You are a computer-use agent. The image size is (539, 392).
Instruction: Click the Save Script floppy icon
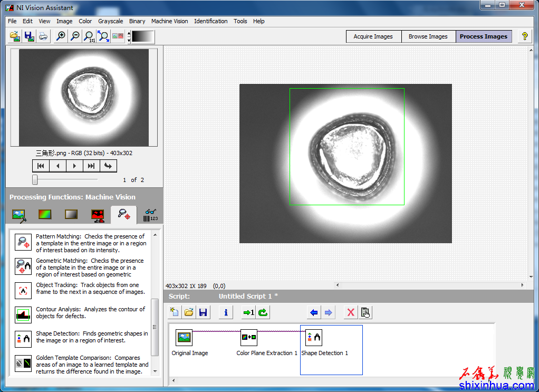pyautogui.click(x=203, y=312)
